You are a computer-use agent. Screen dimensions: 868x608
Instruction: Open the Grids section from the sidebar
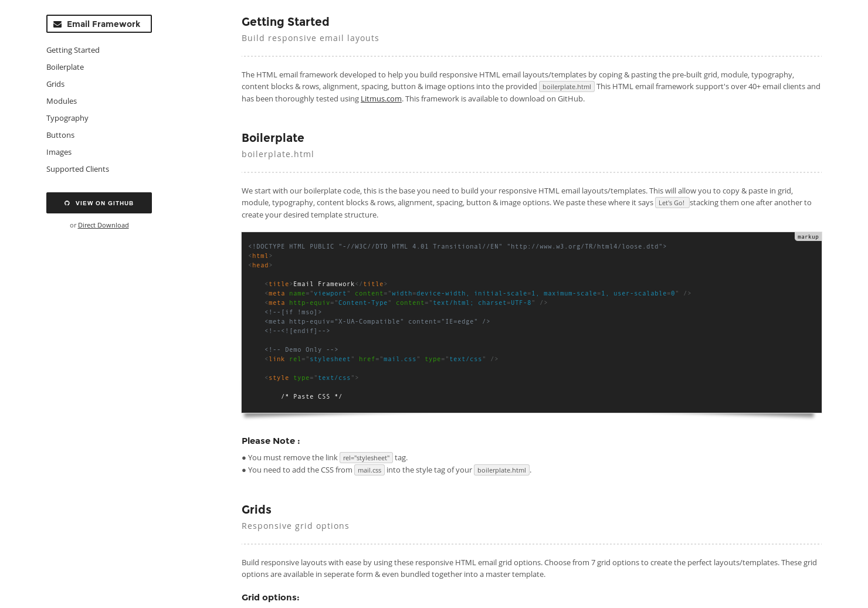click(55, 84)
